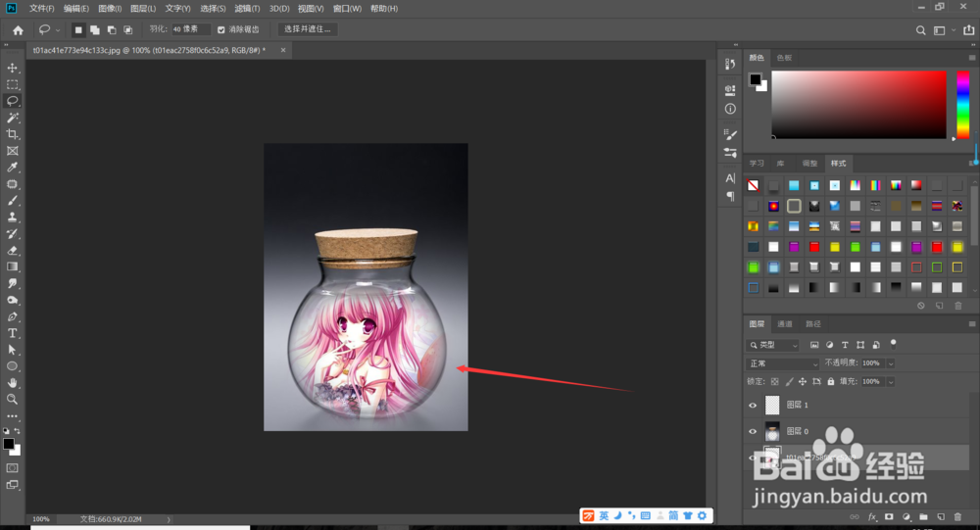Open the opacity 不透明度 dropdown arrow
This screenshot has height=530, width=980.
pos(891,363)
